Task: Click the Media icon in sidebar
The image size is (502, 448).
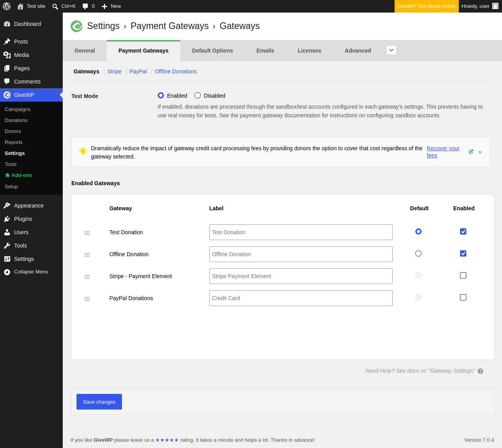Action: pos(7,55)
